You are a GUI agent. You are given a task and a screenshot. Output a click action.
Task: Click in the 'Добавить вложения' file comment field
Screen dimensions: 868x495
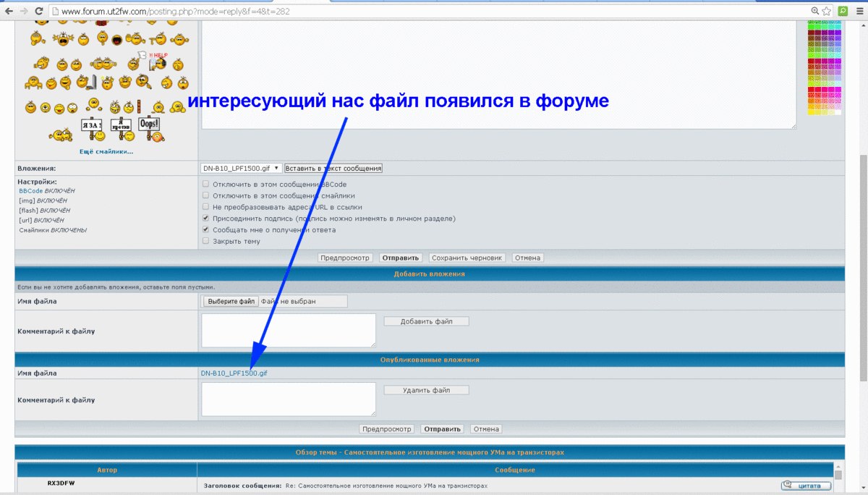pyautogui.click(x=289, y=330)
